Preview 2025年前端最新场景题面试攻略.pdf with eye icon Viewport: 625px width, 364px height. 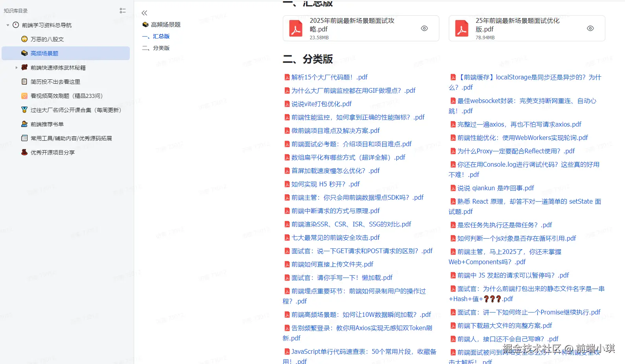coord(424,28)
